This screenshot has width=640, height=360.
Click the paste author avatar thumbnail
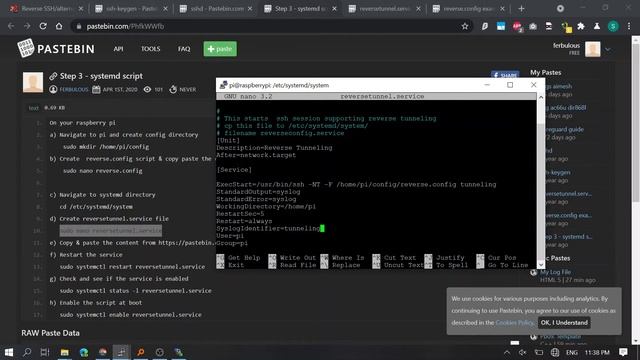[33, 82]
